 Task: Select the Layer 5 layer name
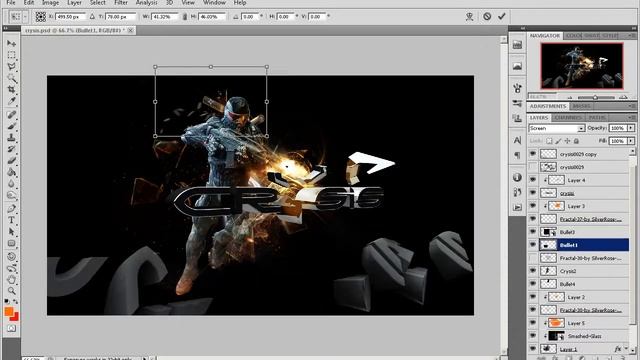click(576, 323)
